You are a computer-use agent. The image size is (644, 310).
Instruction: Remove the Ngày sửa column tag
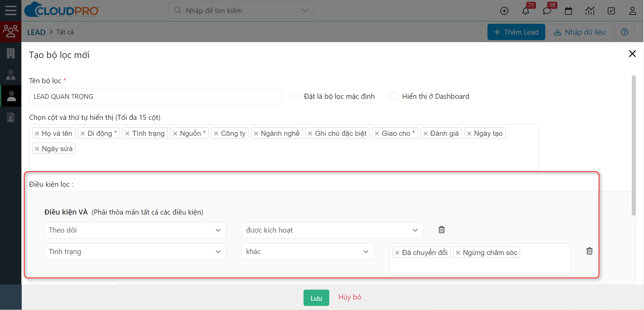click(x=37, y=149)
